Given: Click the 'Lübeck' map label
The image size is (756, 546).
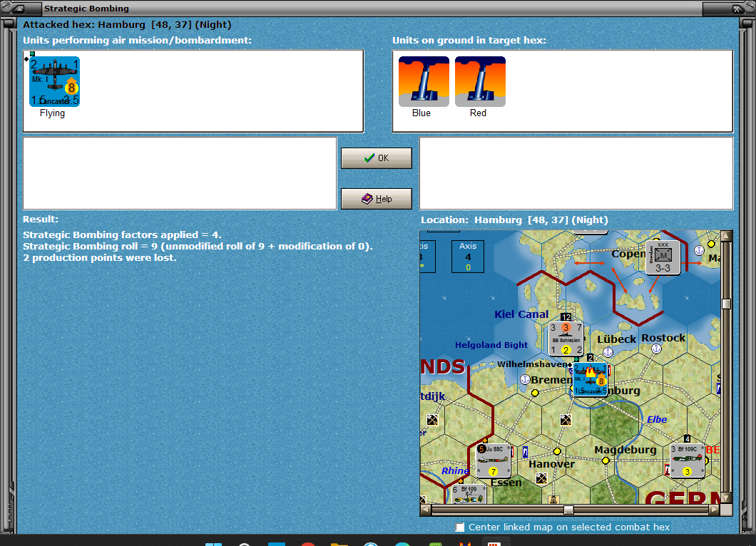Looking at the screenshot, I should [x=617, y=339].
